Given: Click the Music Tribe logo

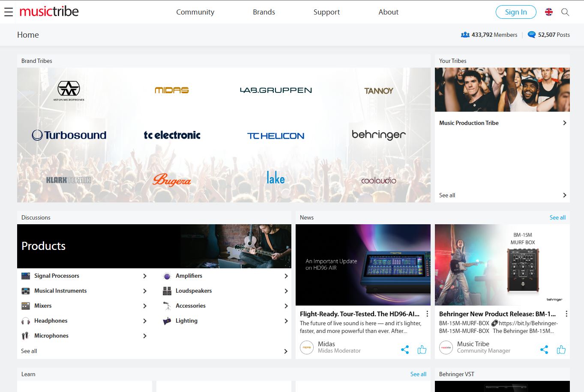Looking at the screenshot, I should pos(49,12).
